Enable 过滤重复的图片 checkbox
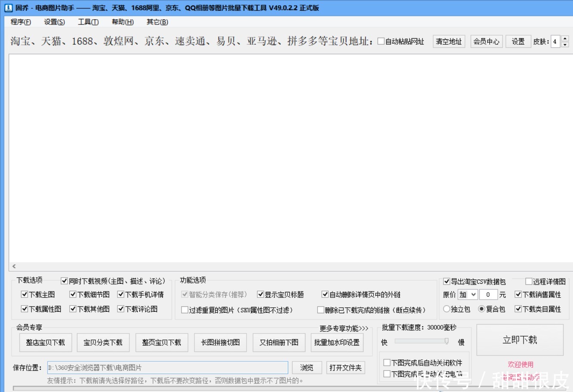 pos(185,310)
